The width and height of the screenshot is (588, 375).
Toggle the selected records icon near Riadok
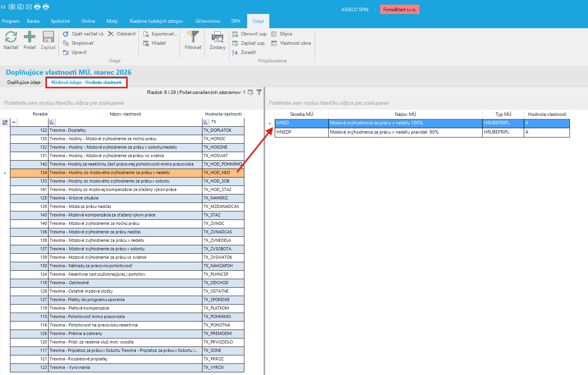251,92
